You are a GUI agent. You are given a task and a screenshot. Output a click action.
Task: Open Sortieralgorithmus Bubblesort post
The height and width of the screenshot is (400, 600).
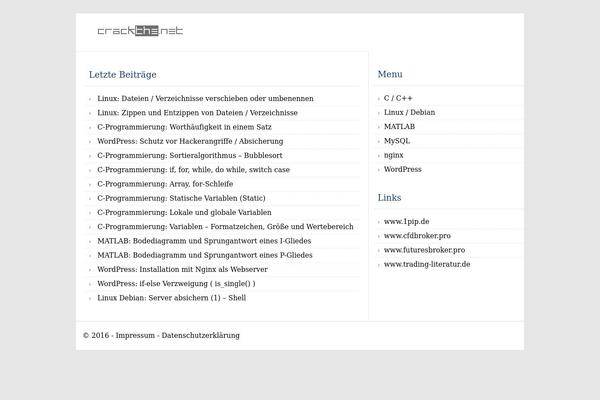coord(190,155)
